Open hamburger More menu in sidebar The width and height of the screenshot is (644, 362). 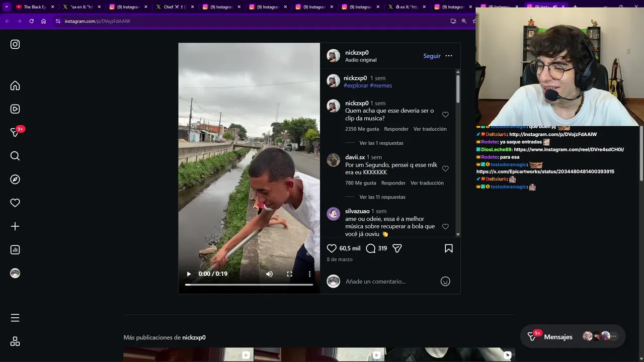[15, 318]
